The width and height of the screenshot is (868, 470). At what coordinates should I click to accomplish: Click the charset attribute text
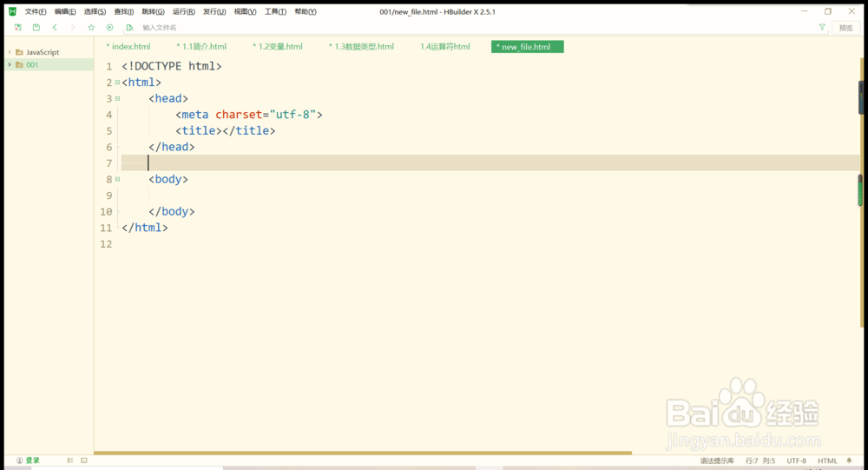239,115
